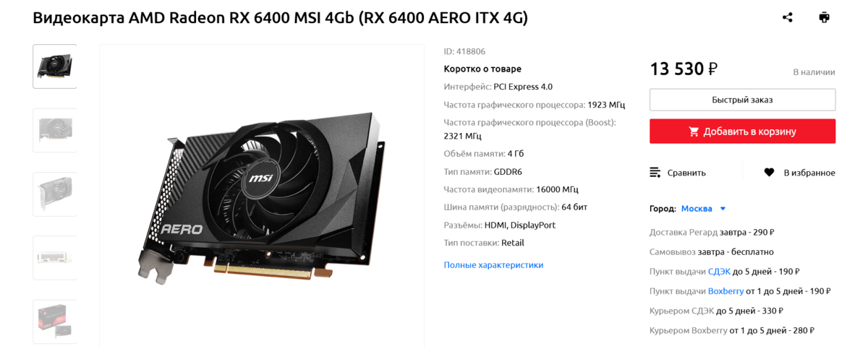The width and height of the screenshot is (868, 349).
Task: Click the print page icon
Action: tap(824, 17)
